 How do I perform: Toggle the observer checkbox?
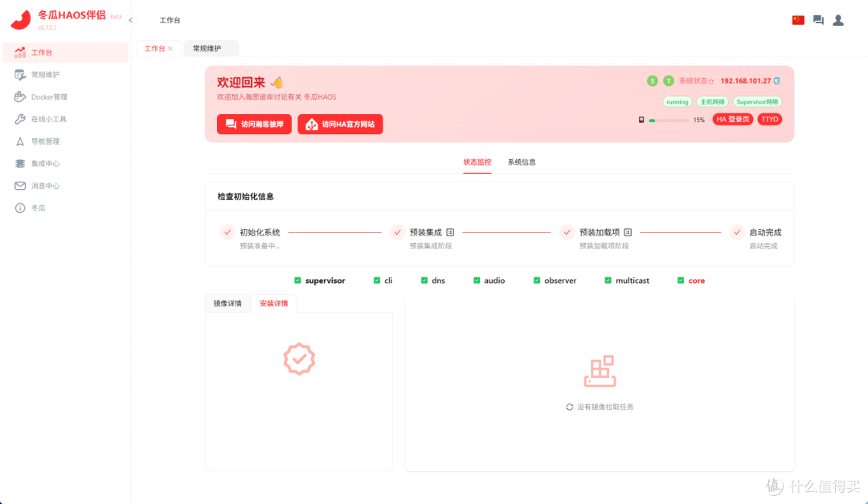coord(536,281)
